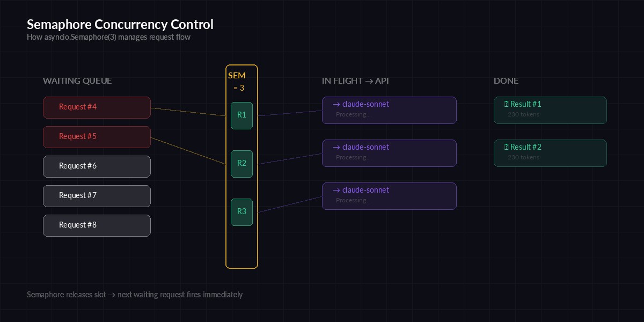
Task: Click the Request #7 entry
Action: click(x=97, y=196)
